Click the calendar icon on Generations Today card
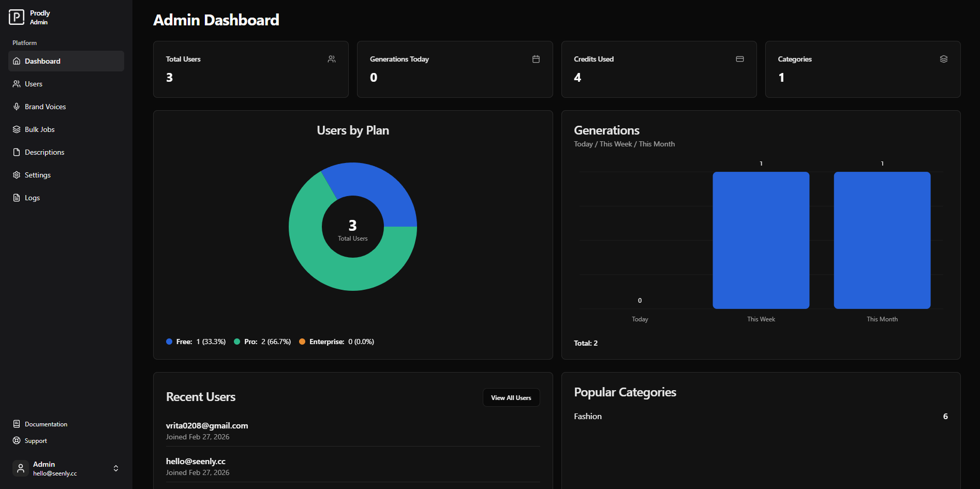Screen dimensions: 980x489 click(536, 58)
